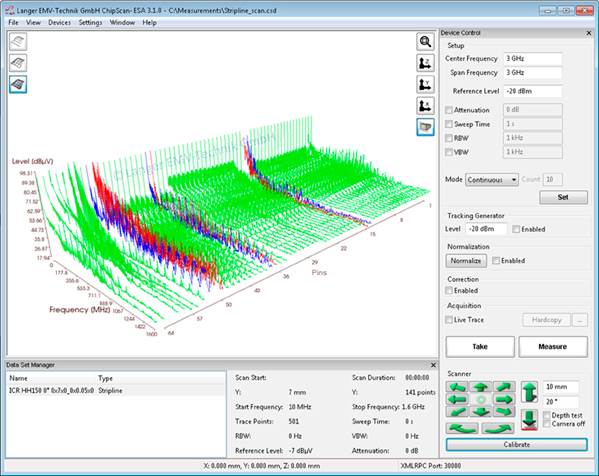
Task: Click the scanner move-left green arrow
Action: pyautogui.click(x=457, y=400)
